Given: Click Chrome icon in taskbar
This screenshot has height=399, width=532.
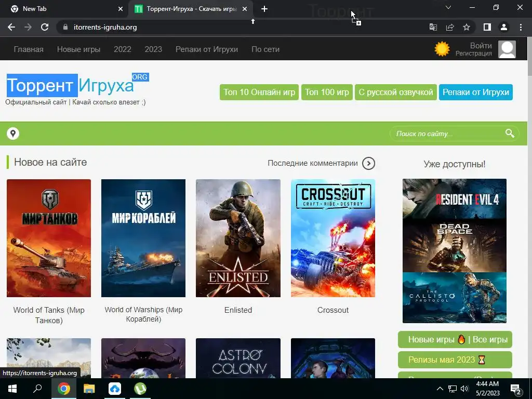Looking at the screenshot, I should click(63, 389).
